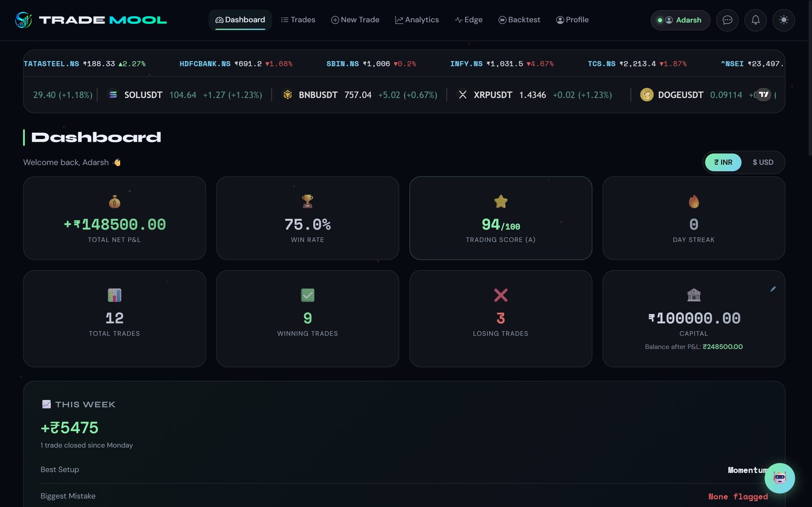Screen dimensions: 812x507
Task: Switch currency to INR
Action: point(723,162)
